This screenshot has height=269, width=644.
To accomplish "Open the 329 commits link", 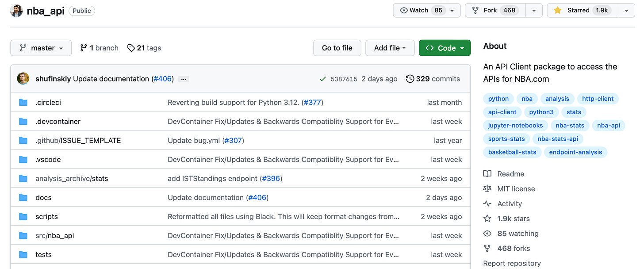I will point(433,79).
